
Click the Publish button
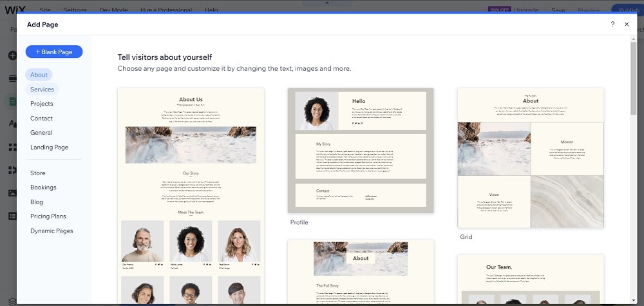pyautogui.click(x=627, y=10)
